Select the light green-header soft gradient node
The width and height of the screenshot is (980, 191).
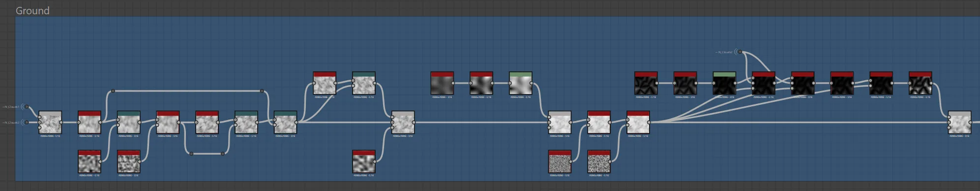click(521, 83)
